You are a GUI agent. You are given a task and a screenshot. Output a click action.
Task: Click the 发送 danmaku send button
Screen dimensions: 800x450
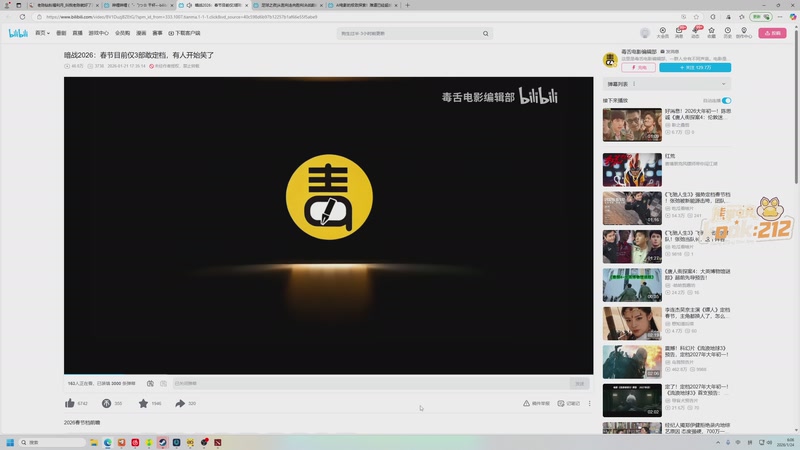click(x=580, y=383)
